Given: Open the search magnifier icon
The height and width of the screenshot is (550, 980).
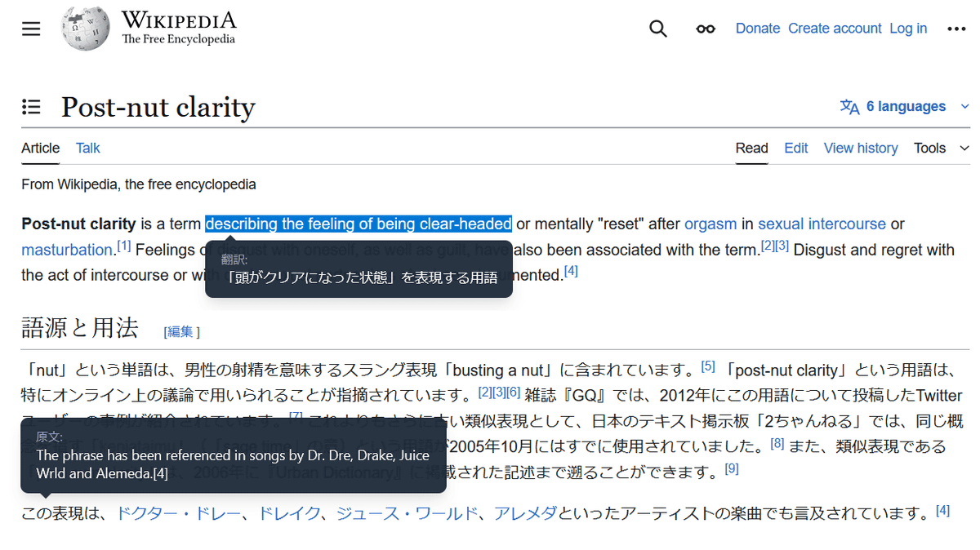Looking at the screenshot, I should [x=658, y=29].
